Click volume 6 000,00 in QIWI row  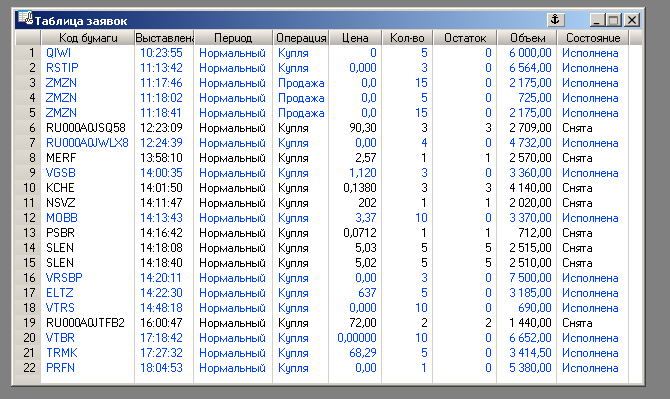[530, 53]
